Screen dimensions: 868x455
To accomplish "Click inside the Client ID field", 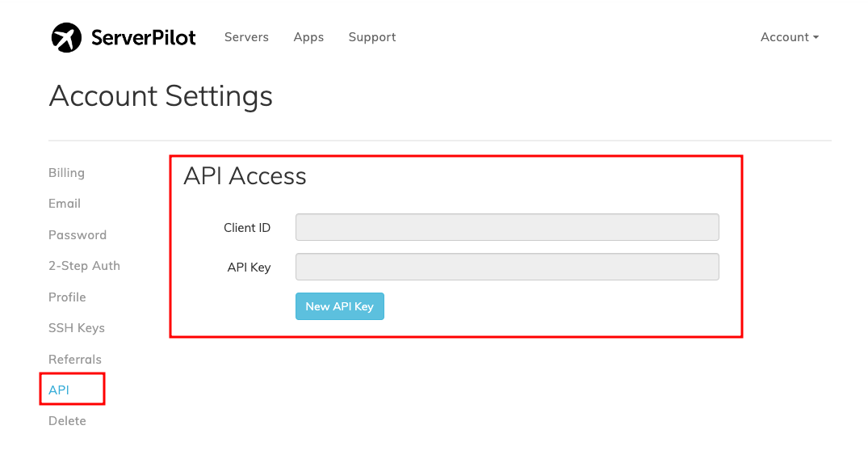I will [507, 227].
